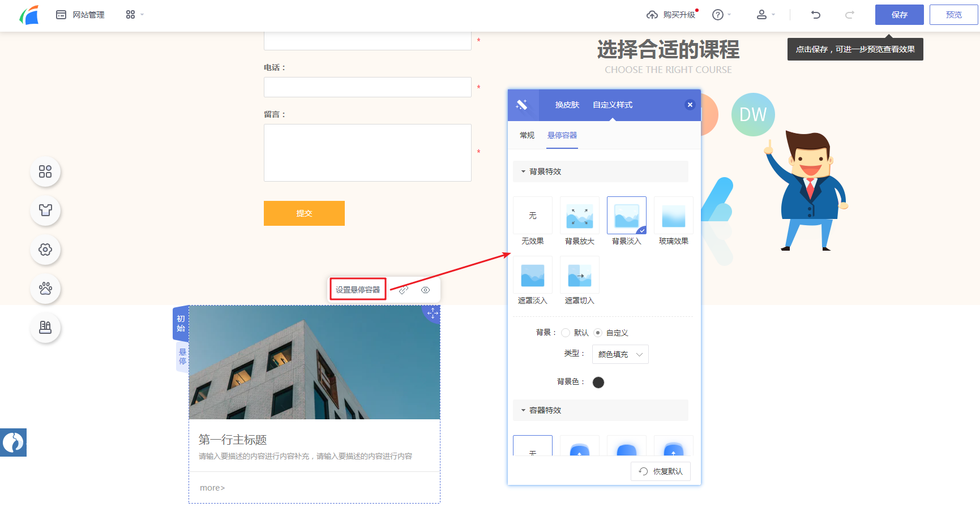Switch to the 换皮肤 tab
This screenshot has height=507, width=980.
[x=567, y=105]
